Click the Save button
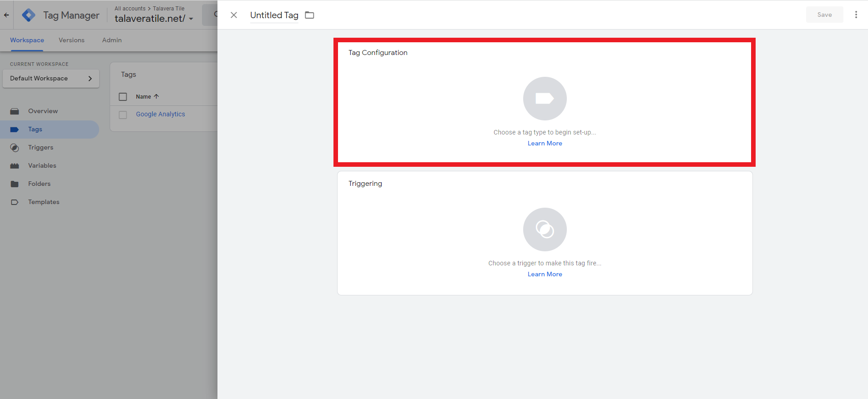Screen dimensions: 868x399 click(x=824, y=15)
